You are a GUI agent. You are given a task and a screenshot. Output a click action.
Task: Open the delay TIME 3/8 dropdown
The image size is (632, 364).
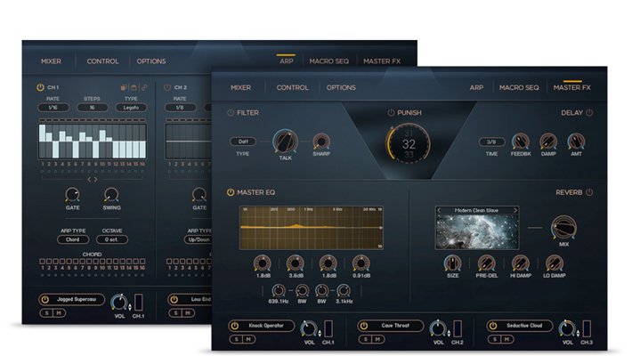tap(490, 141)
